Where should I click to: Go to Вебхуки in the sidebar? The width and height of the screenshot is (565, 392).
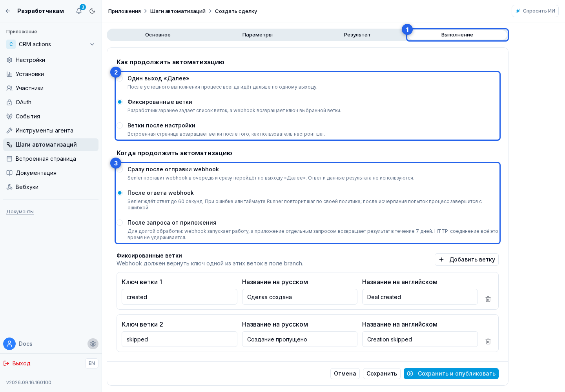click(51, 187)
